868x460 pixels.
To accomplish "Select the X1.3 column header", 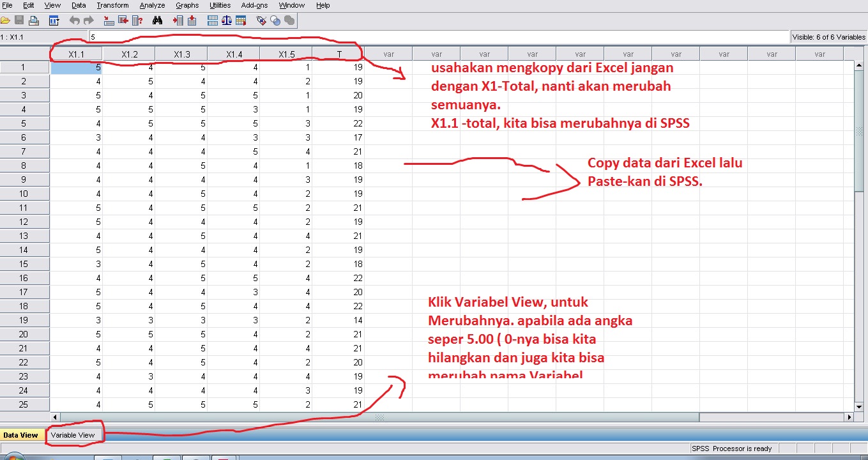I will coord(181,54).
